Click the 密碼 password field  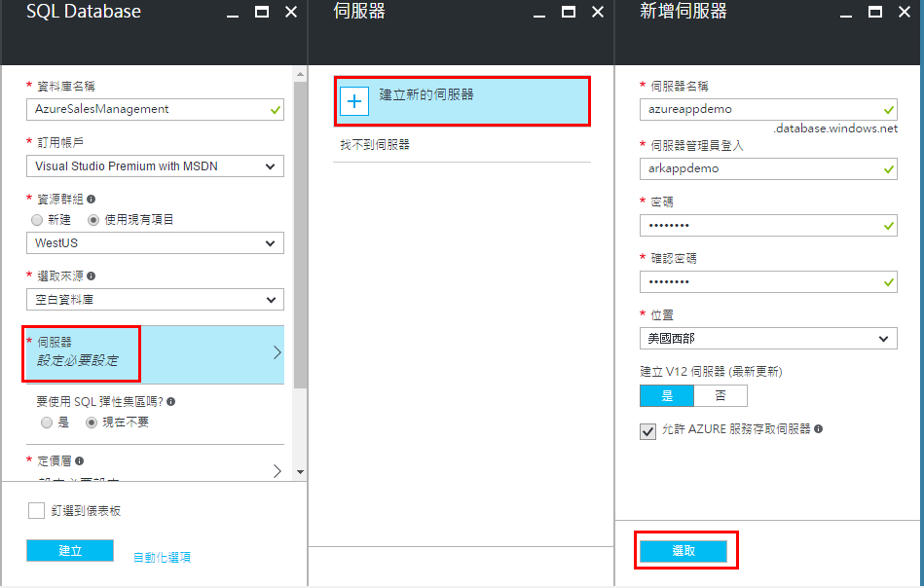pyautogui.click(x=768, y=225)
